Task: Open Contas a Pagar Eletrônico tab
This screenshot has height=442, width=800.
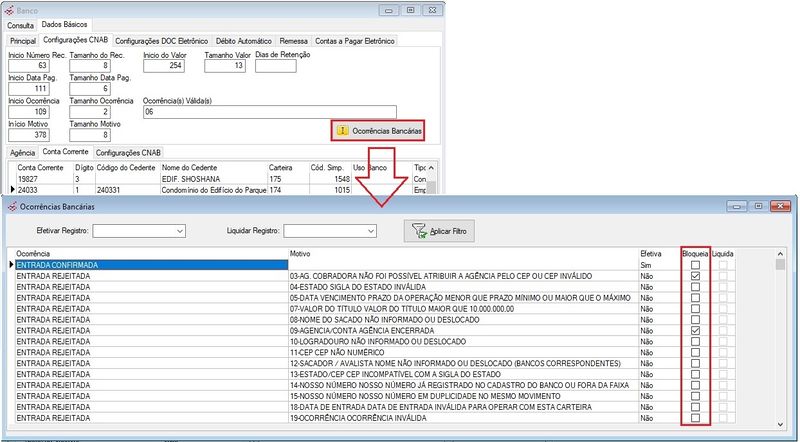Action: pos(355,41)
